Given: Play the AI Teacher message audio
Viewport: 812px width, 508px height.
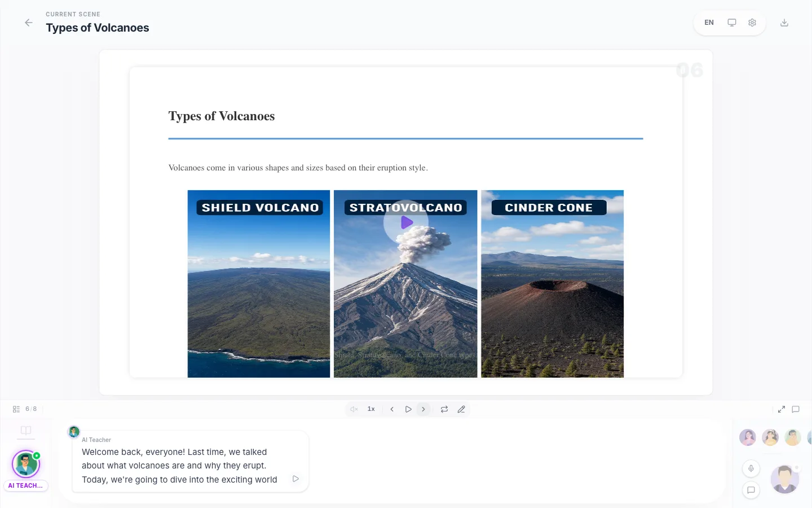Looking at the screenshot, I should (295, 479).
